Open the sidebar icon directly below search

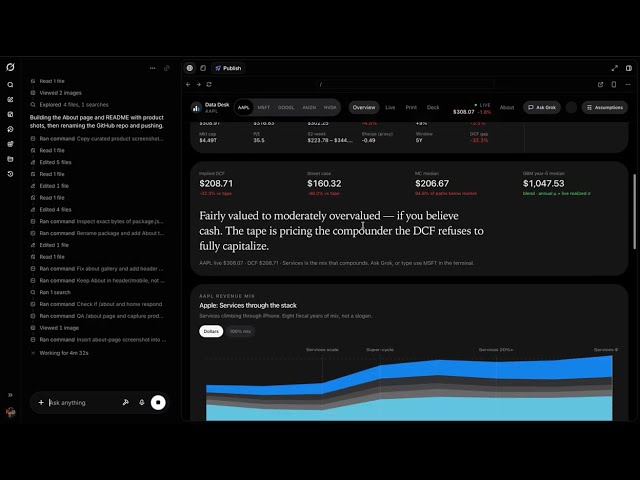point(10,100)
